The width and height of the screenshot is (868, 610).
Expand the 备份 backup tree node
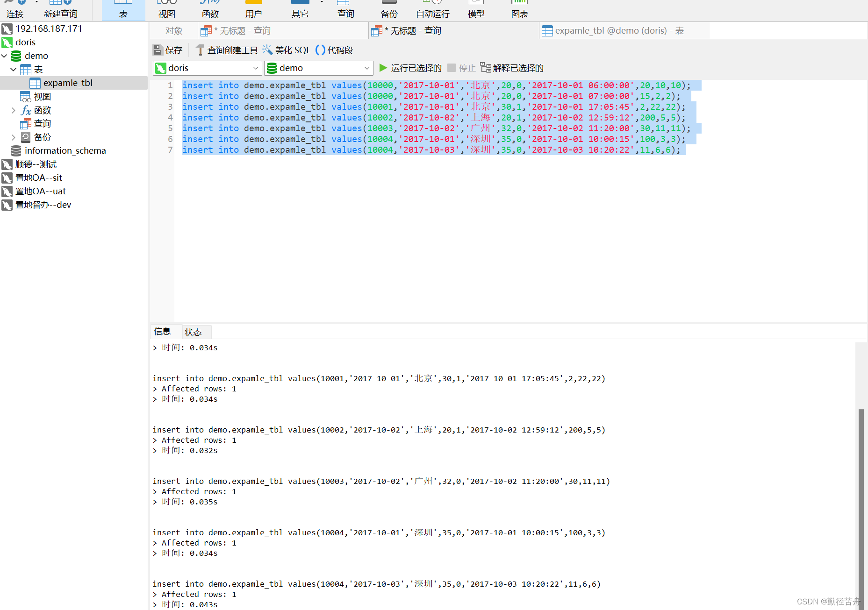pos(14,137)
